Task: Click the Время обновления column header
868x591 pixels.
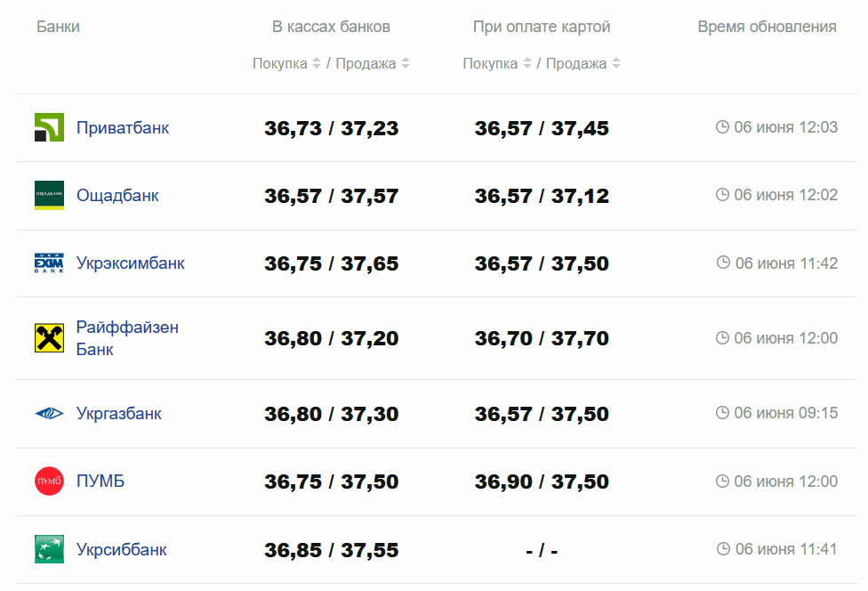Action: tap(767, 27)
